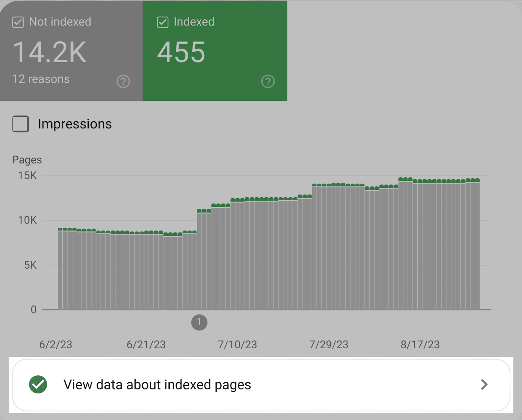Click the checkmark icon inside Indexed label
The image size is (522, 420).
162,22
